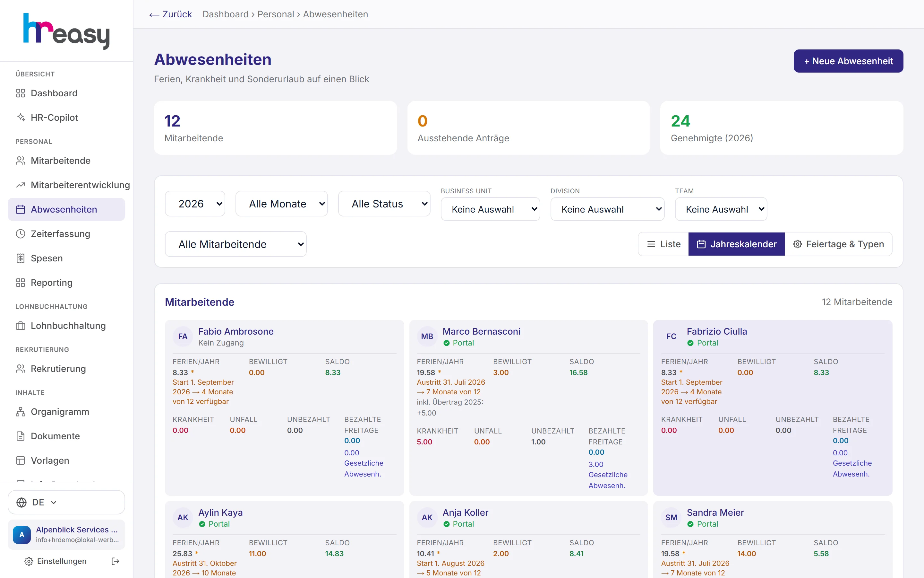Viewport: 924px width, 578px height.
Task: Open the Alle Mitarbeitende dropdown
Action: point(236,244)
